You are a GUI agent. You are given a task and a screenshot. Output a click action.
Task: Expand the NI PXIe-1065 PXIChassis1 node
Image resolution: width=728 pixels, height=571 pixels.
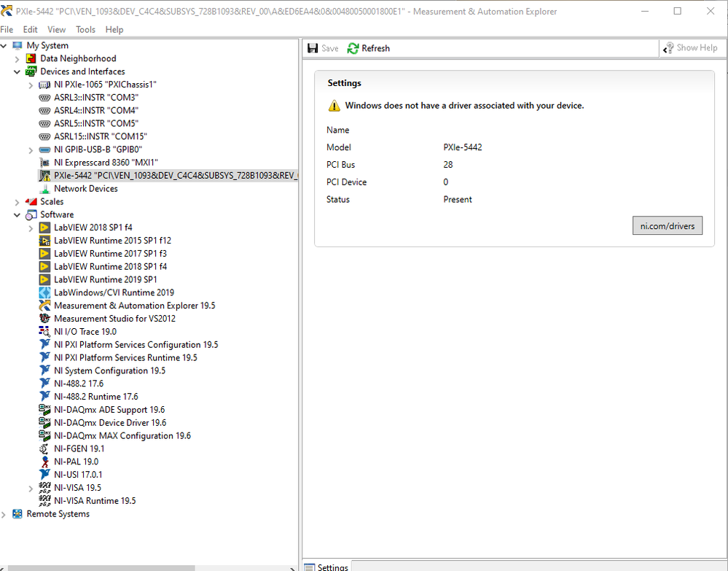coord(31,85)
